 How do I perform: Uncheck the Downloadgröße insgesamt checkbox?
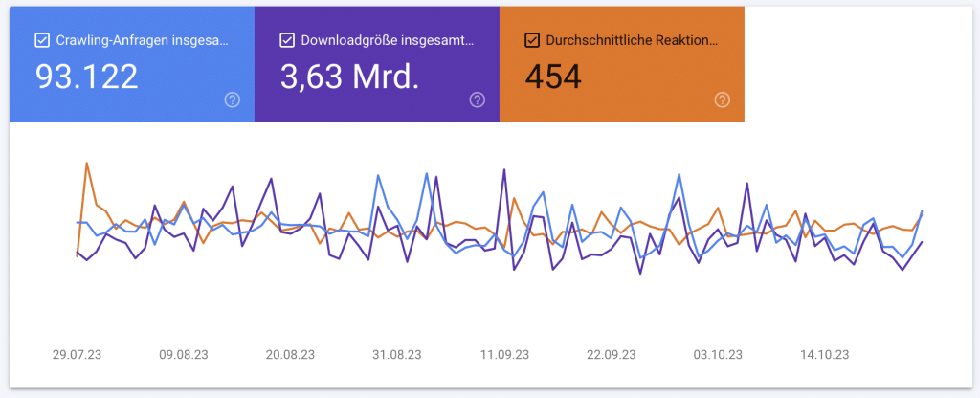(x=287, y=40)
